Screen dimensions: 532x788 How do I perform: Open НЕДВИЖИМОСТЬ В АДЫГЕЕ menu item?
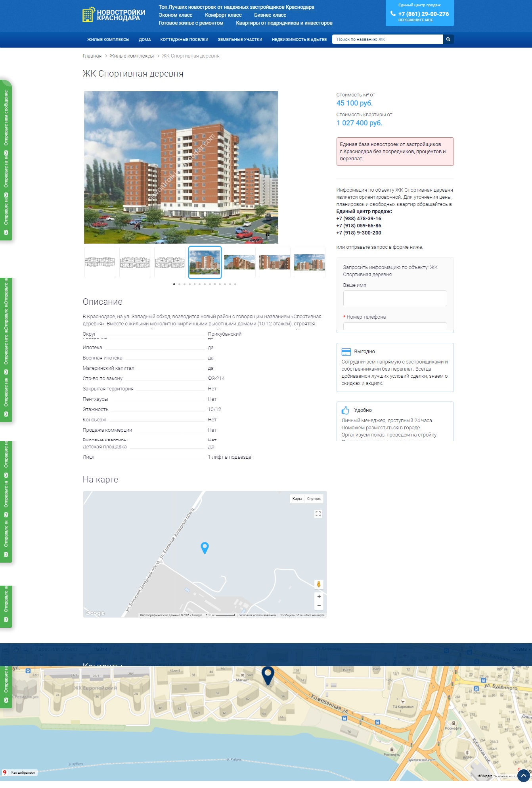coord(299,40)
